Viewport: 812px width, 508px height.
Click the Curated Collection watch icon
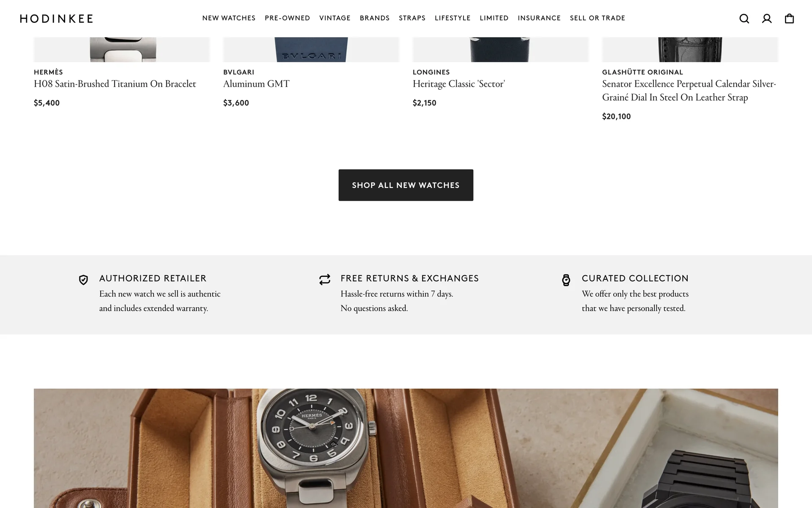tap(566, 280)
